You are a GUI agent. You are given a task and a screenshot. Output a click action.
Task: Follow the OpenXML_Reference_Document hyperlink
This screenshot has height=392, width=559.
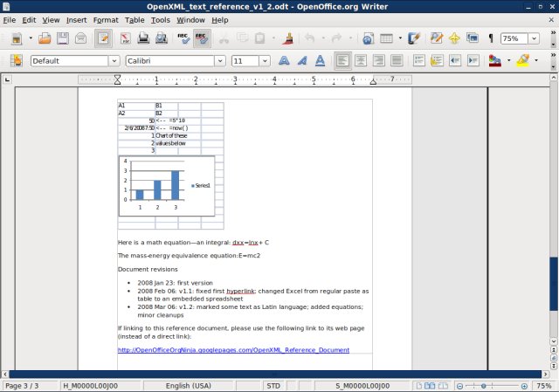(x=233, y=349)
